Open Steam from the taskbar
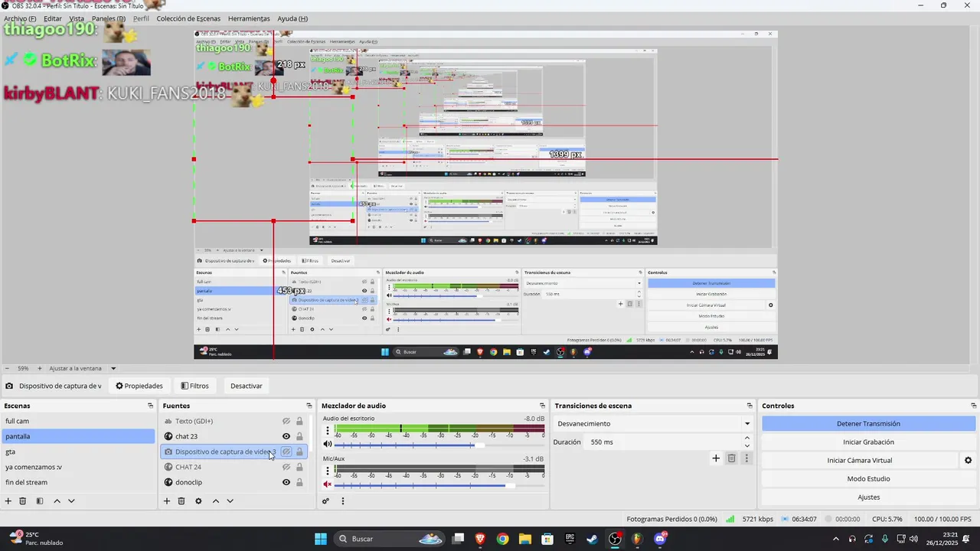The width and height of the screenshot is (980, 551). [x=593, y=539]
